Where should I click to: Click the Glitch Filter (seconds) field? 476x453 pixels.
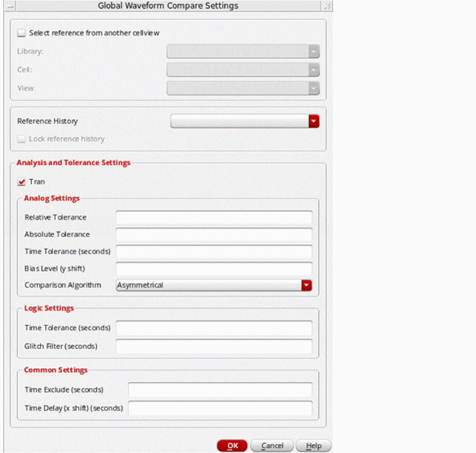pos(214,346)
